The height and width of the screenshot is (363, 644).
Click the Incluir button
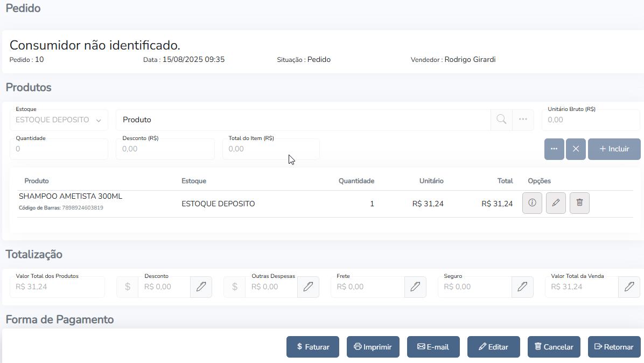coord(614,149)
